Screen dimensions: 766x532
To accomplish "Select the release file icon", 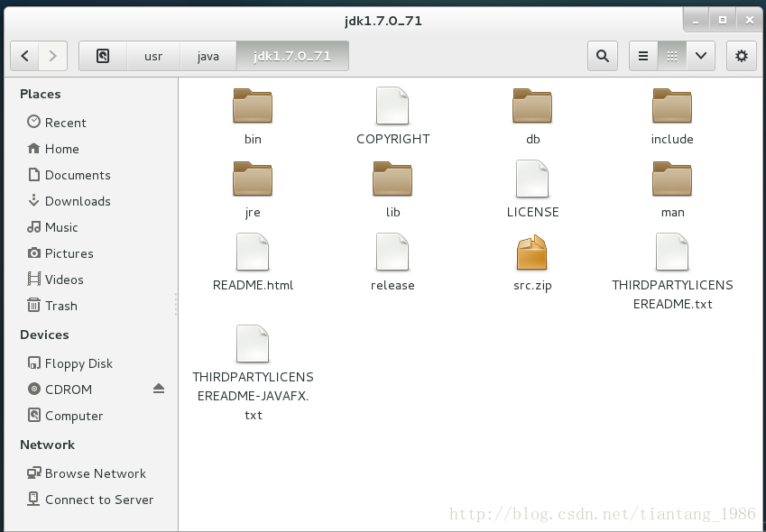I will (392, 252).
